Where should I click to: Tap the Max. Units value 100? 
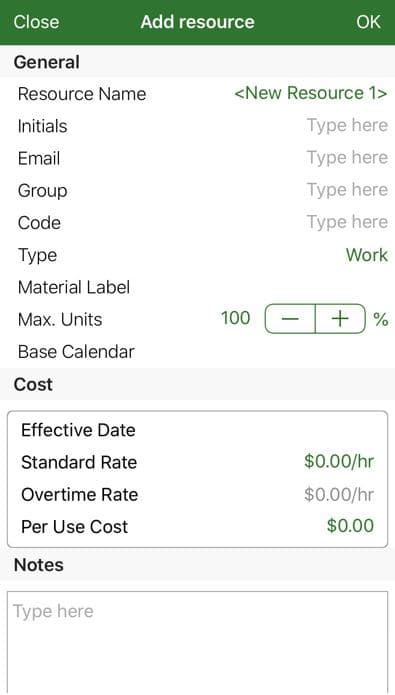[x=235, y=318]
